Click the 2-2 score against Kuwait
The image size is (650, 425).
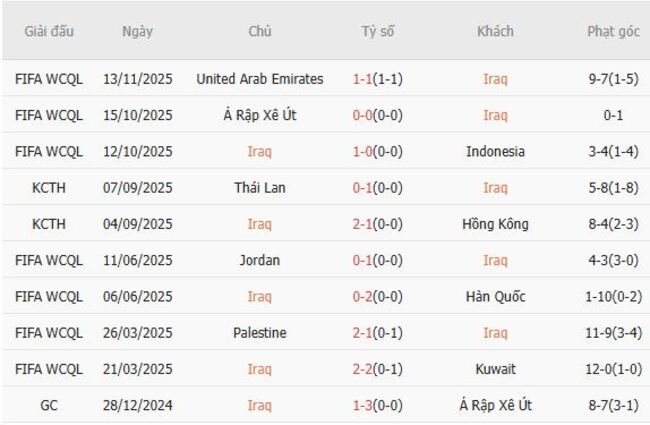tap(364, 369)
